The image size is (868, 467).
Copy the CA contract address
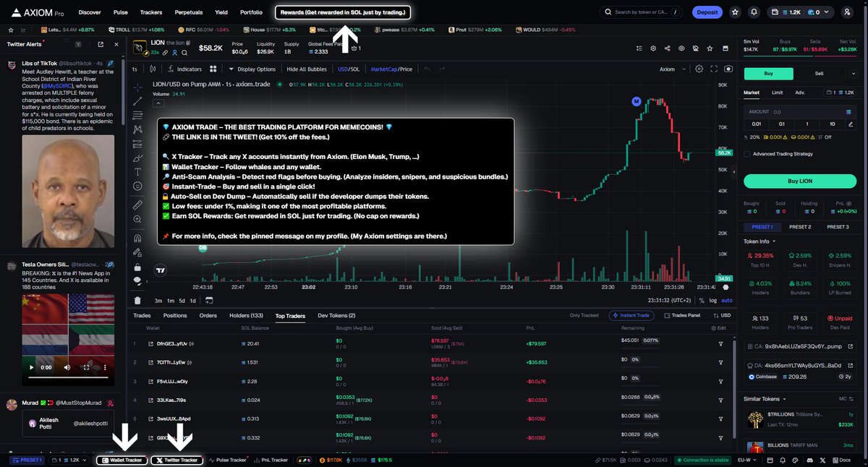click(x=797, y=346)
